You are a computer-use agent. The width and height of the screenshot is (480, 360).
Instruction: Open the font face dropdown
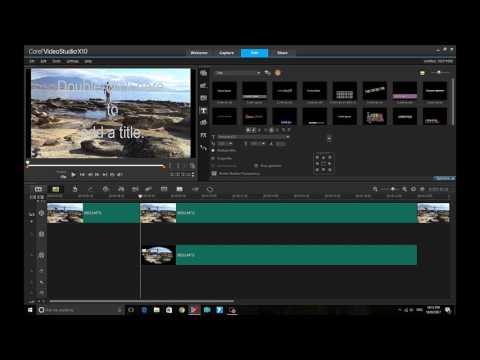[x=253, y=137]
